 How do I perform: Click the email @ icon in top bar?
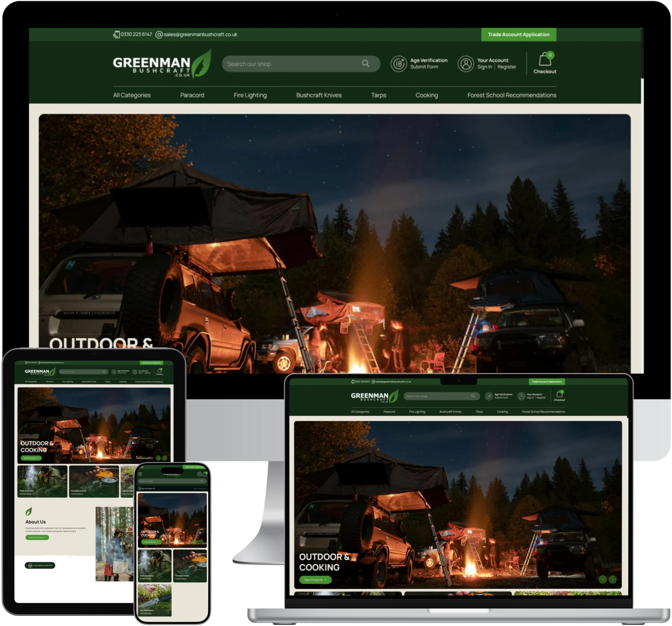(159, 34)
